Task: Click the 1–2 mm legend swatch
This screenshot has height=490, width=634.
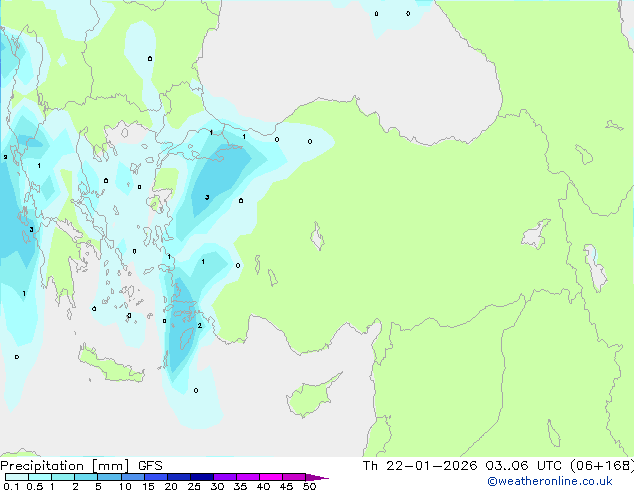Action: tap(63, 477)
